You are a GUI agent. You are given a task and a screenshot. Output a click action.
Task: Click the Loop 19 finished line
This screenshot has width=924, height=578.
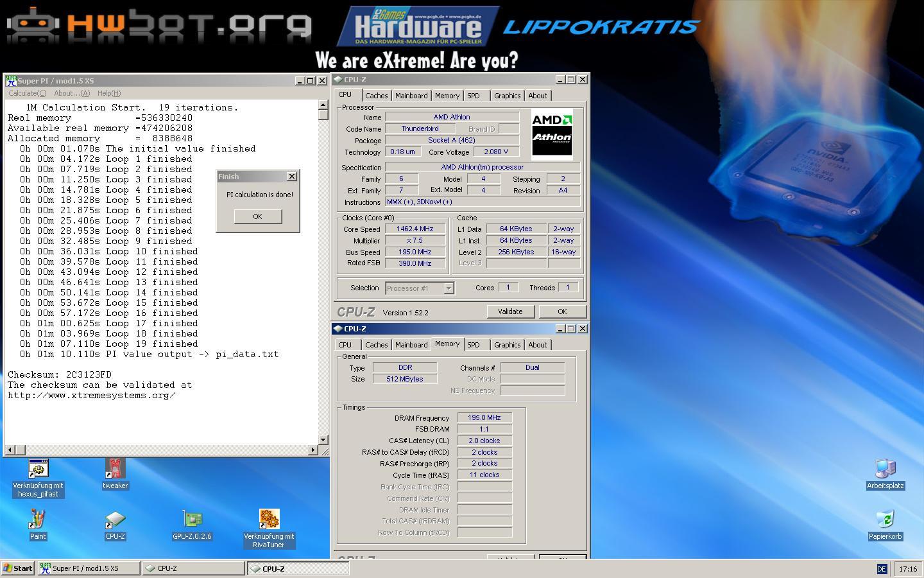tap(108, 344)
